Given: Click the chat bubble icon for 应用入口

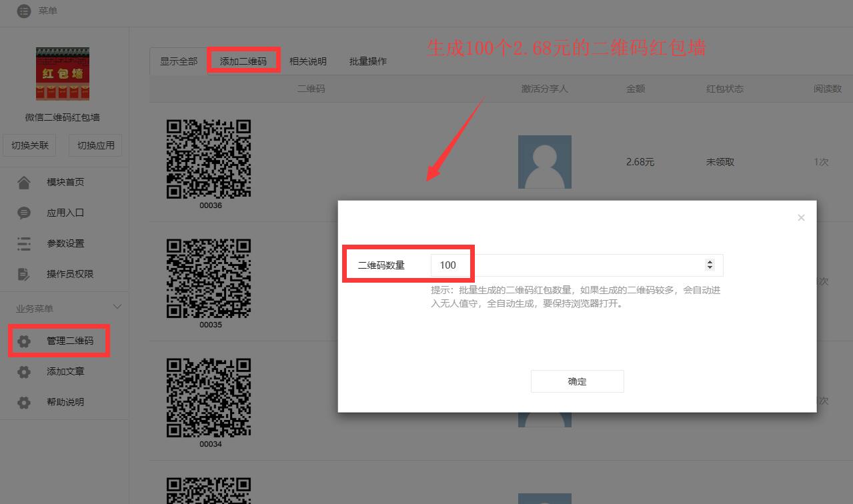Looking at the screenshot, I should (x=24, y=213).
